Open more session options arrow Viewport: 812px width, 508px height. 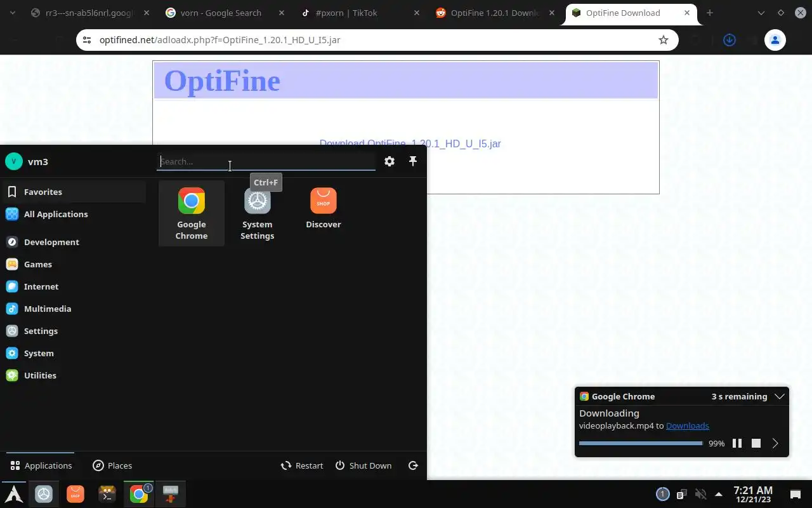[413, 465]
